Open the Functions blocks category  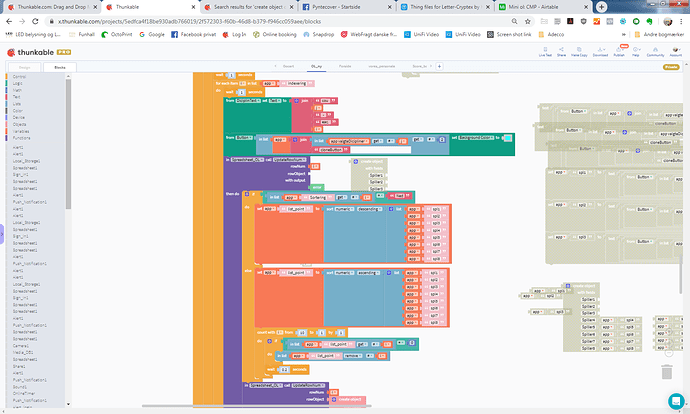pyautogui.click(x=21, y=138)
